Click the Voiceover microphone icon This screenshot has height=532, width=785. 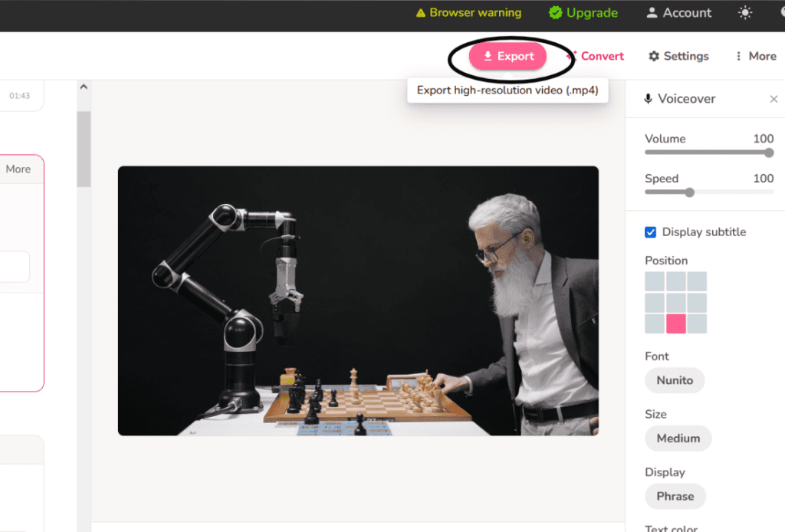coord(649,99)
